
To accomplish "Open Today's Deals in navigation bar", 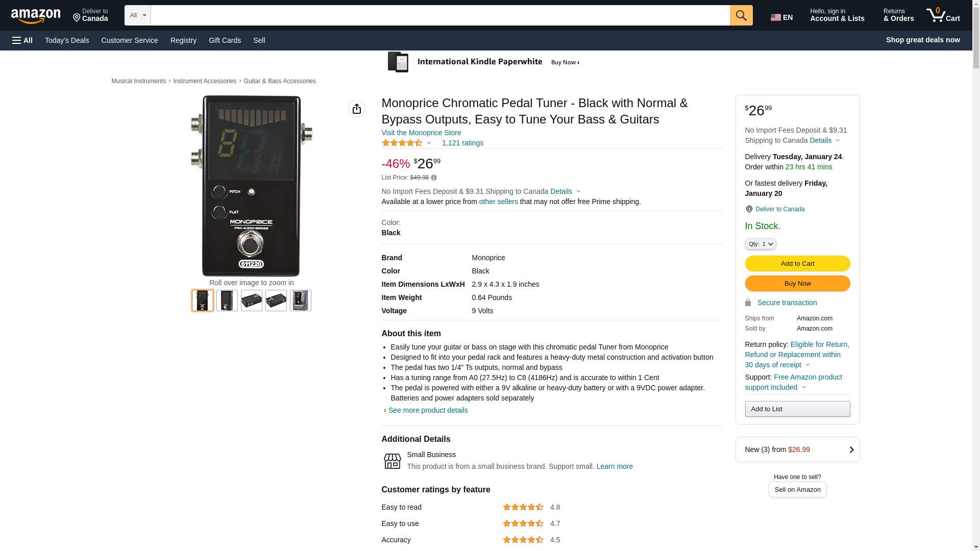I will (67, 40).
